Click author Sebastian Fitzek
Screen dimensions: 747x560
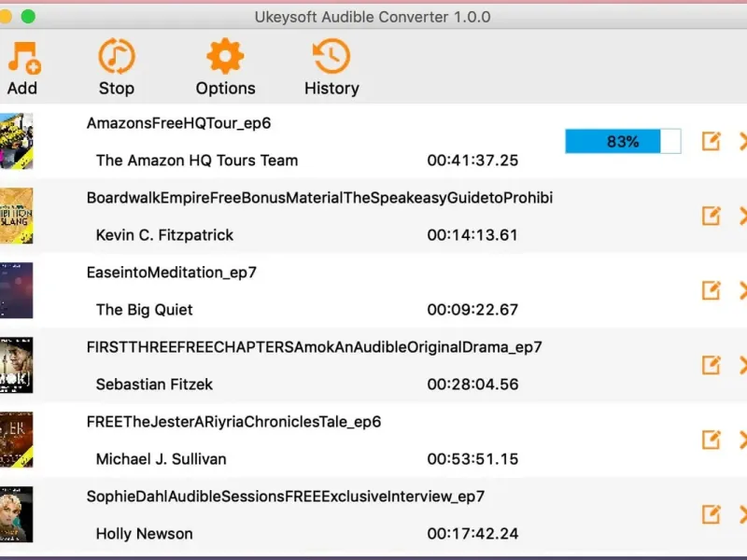pyautogui.click(x=154, y=385)
